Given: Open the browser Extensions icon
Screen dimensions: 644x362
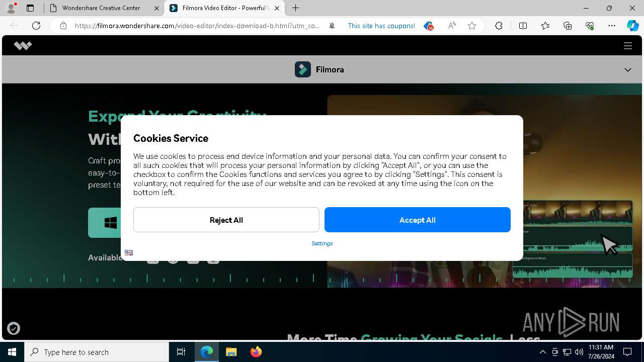Looking at the screenshot, I should 499,26.
